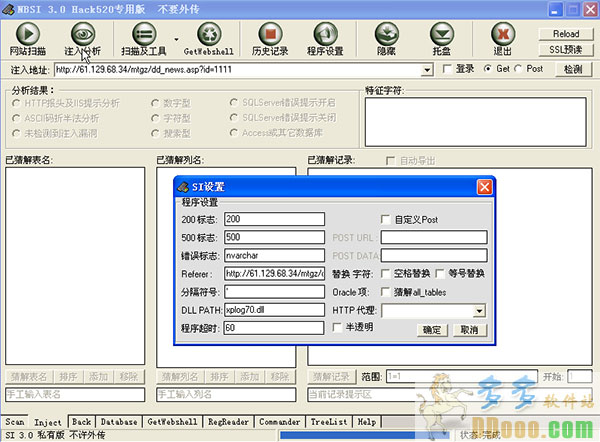600x442 pixels.
Task: Click the 500 标志 input field
Action: [x=274, y=237]
